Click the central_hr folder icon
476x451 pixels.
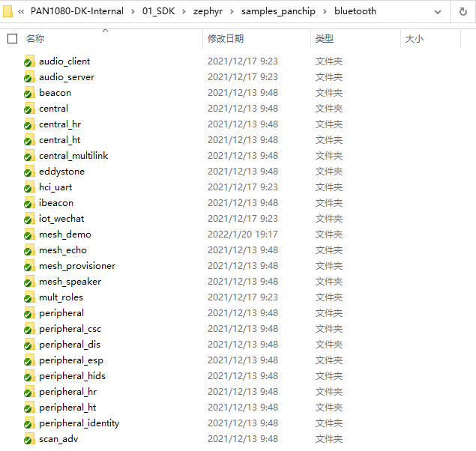(x=29, y=124)
